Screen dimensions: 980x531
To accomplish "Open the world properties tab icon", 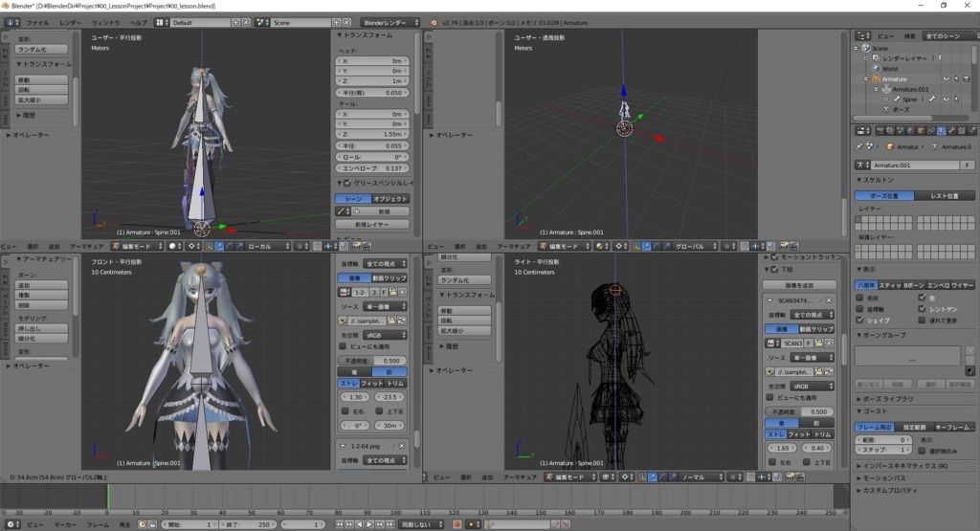I will (x=910, y=130).
